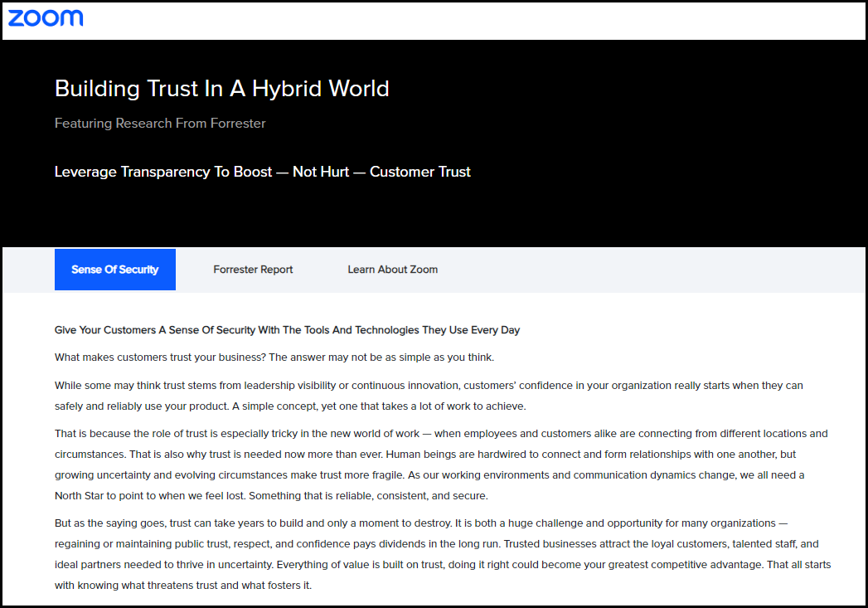
Task: Switch to the Forrester Report tab
Action: [x=253, y=270]
